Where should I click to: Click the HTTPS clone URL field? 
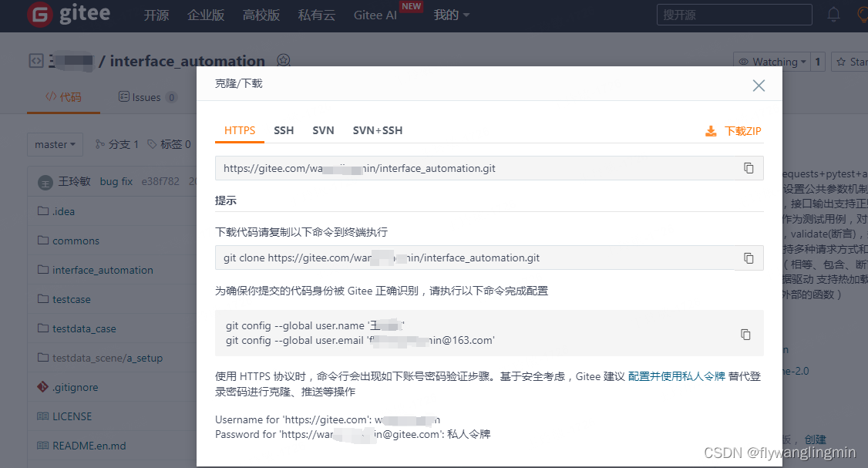490,168
